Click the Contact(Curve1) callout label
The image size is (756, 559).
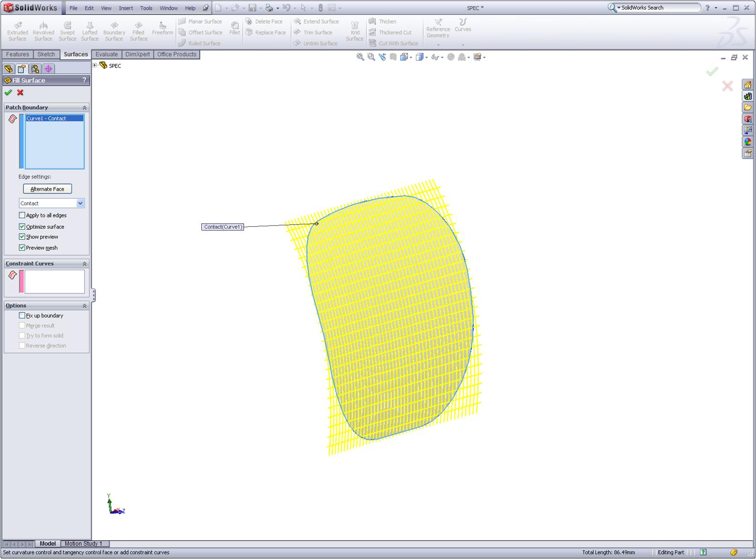click(x=223, y=227)
